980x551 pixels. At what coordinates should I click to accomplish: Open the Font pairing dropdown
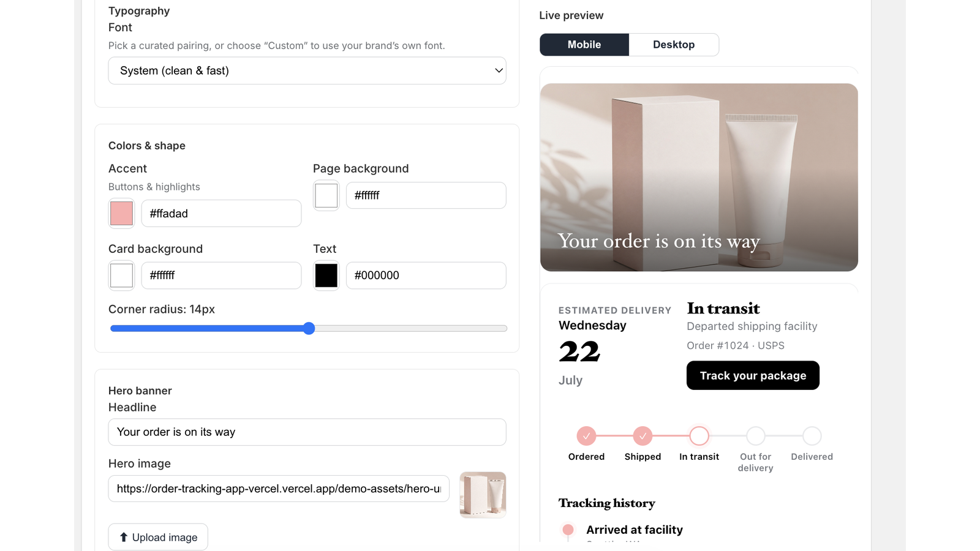click(x=307, y=70)
